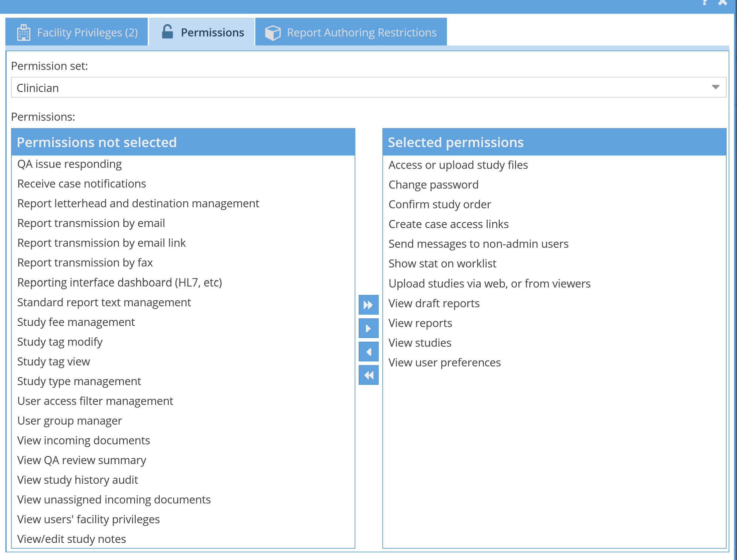
Task: Switch to Facility Privileges (2) tab
Action: 77,32
